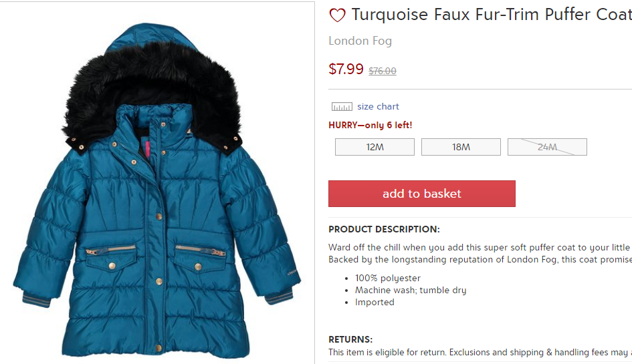Click the Turquoise Faux Fur-Trim Puffer Coat title
The width and height of the screenshot is (632, 364).
point(492,15)
